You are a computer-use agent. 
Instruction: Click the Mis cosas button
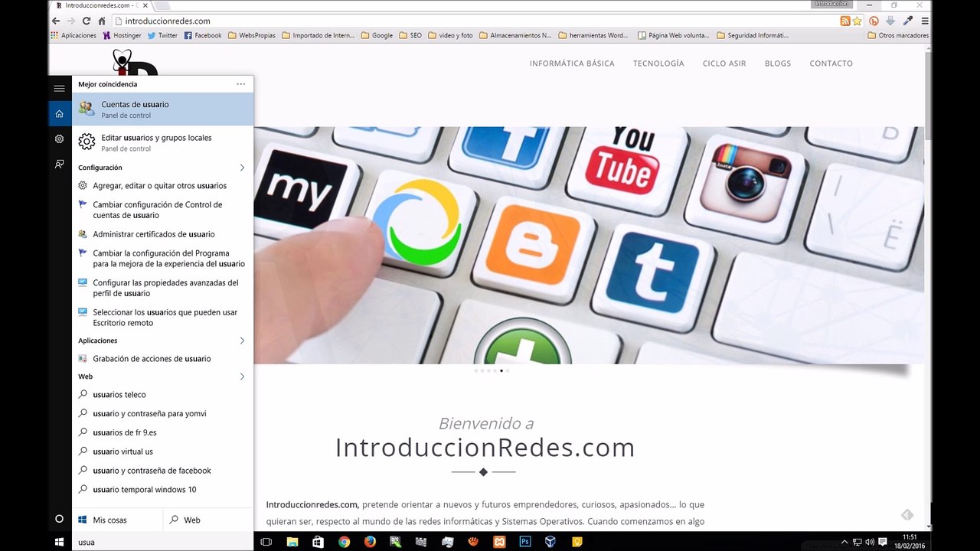click(117, 520)
